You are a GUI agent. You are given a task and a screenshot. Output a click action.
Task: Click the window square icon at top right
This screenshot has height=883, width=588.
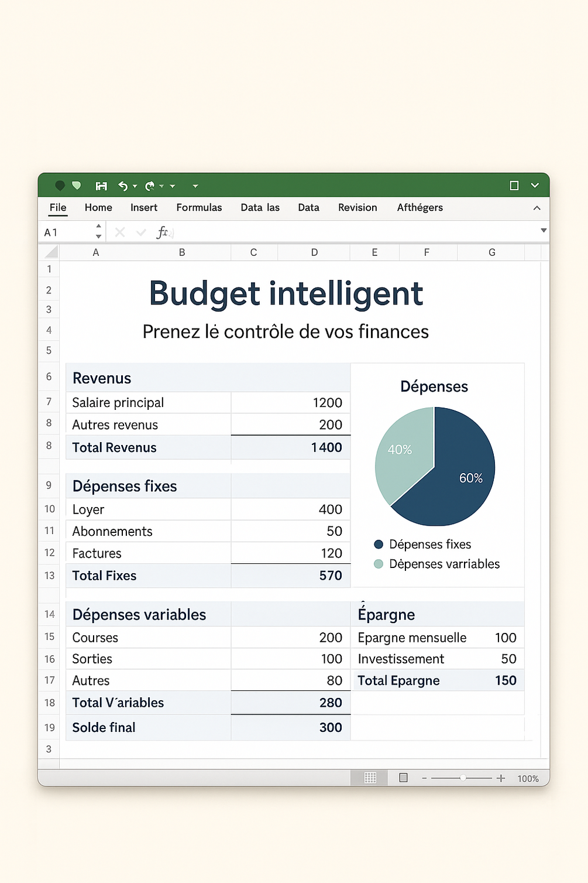(x=514, y=186)
